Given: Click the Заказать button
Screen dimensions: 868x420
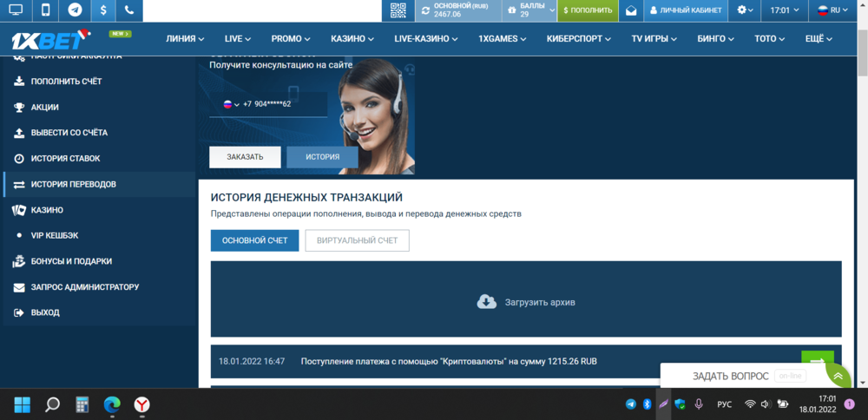Looking at the screenshot, I should point(245,156).
